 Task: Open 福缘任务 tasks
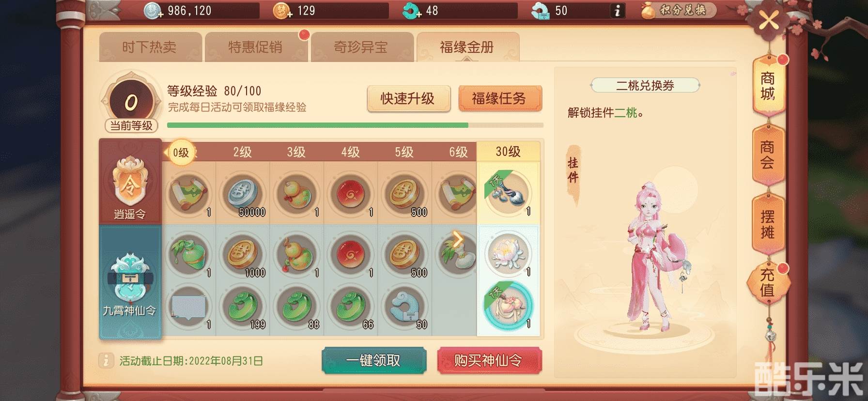tap(499, 98)
